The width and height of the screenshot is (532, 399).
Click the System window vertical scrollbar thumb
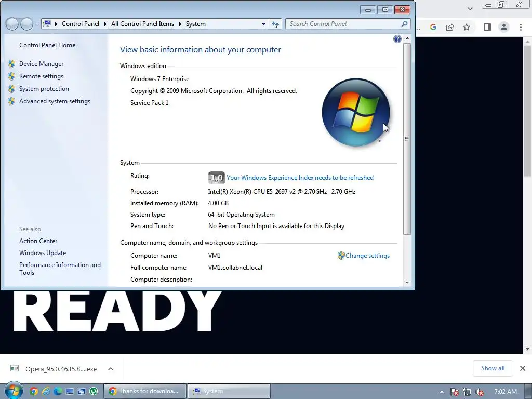click(x=407, y=138)
